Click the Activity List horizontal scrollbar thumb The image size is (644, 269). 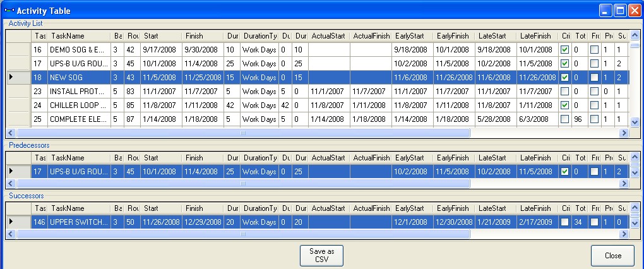coord(243,133)
